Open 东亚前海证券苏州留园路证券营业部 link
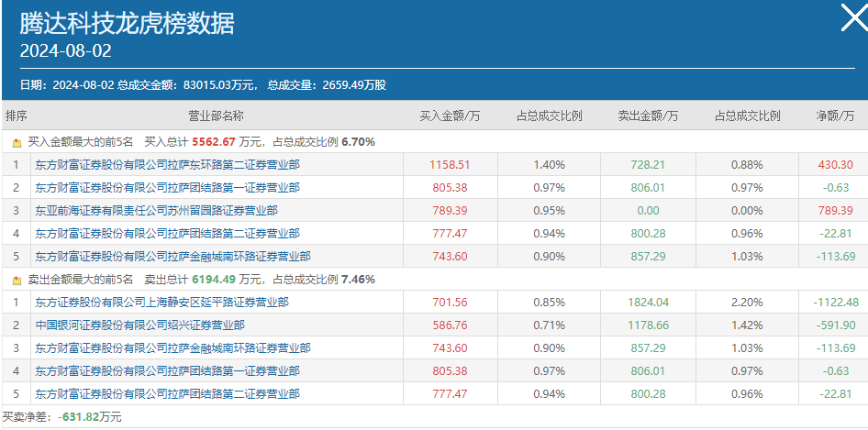This screenshot has height=430, width=868. [156, 210]
